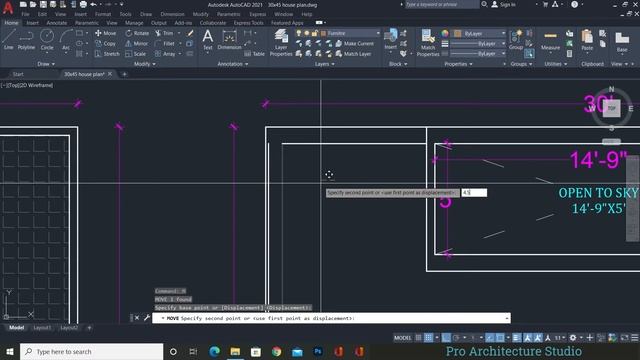Click Make Current layer button

tap(354, 43)
